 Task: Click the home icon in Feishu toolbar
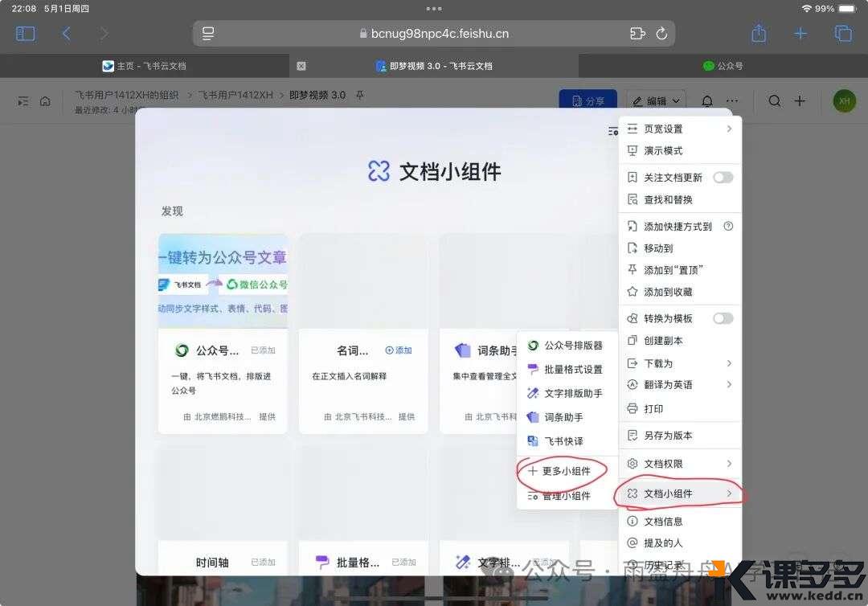(x=45, y=101)
